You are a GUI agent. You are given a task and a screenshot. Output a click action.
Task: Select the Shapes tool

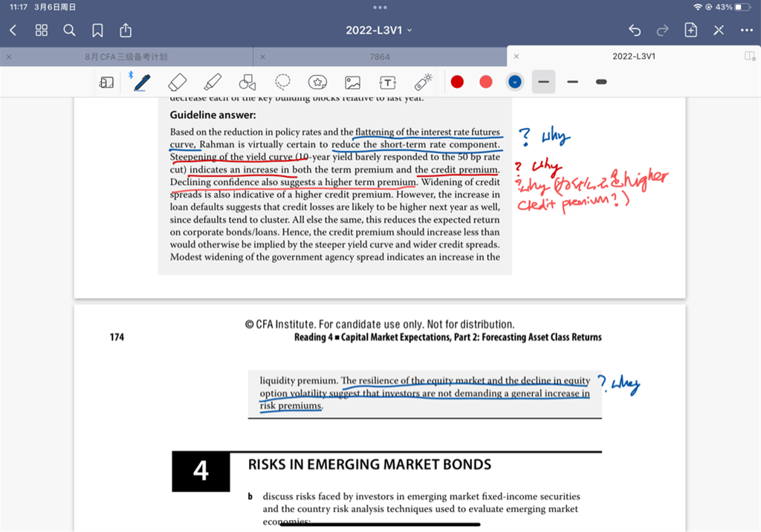[247, 82]
